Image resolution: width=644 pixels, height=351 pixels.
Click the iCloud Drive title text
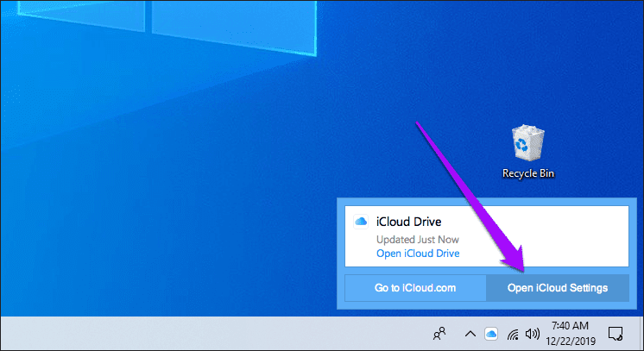(x=408, y=222)
